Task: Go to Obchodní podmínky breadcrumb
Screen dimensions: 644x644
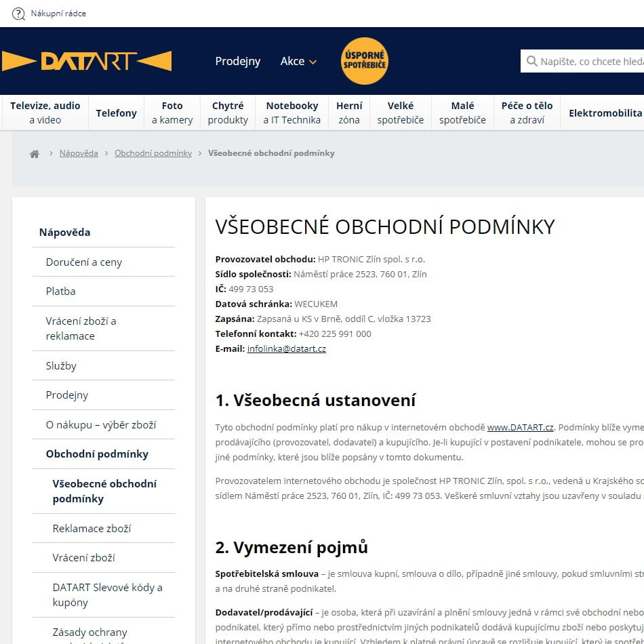Action: (153, 153)
